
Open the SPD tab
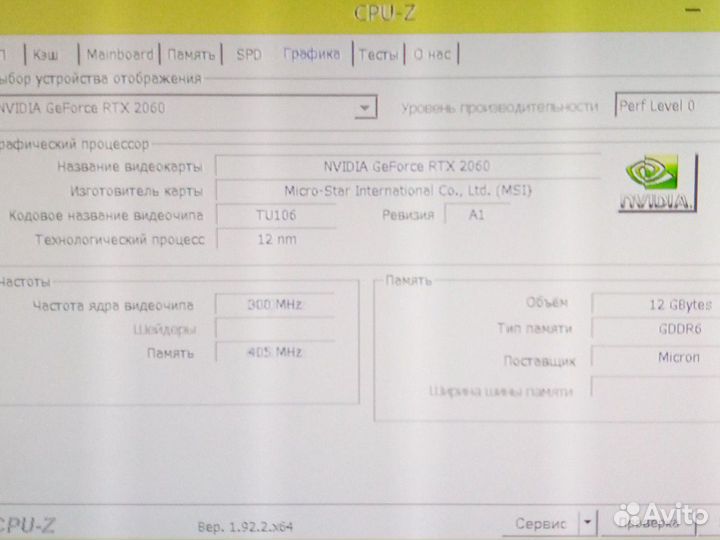point(249,55)
